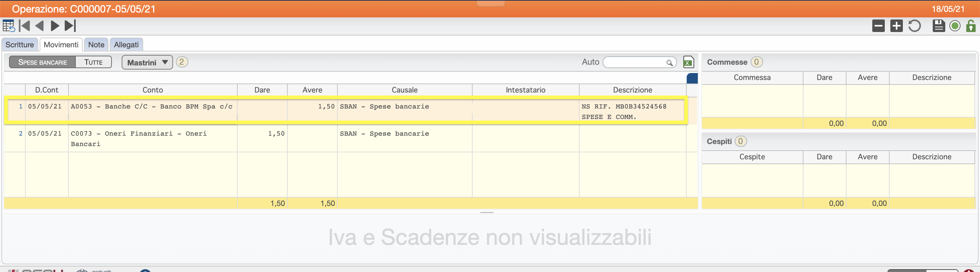Open the Allegati tab

126,45
